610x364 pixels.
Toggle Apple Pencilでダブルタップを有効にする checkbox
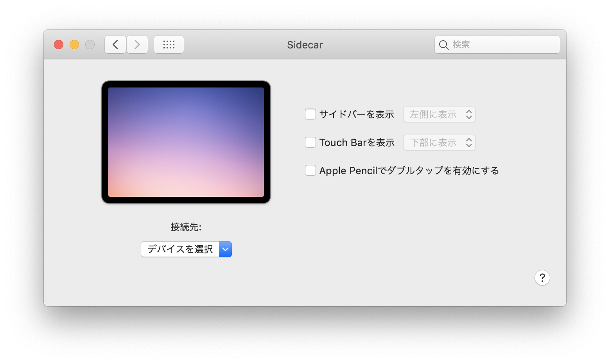[310, 170]
